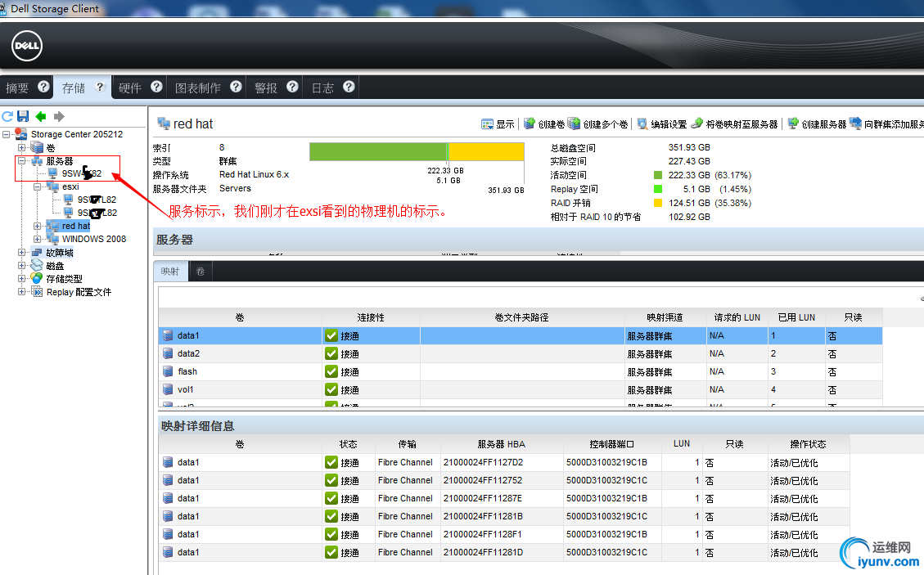Click the refresh icon above the tree
Image resolution: width=924 pixels, height=575 pixels.
click(7, 116)
